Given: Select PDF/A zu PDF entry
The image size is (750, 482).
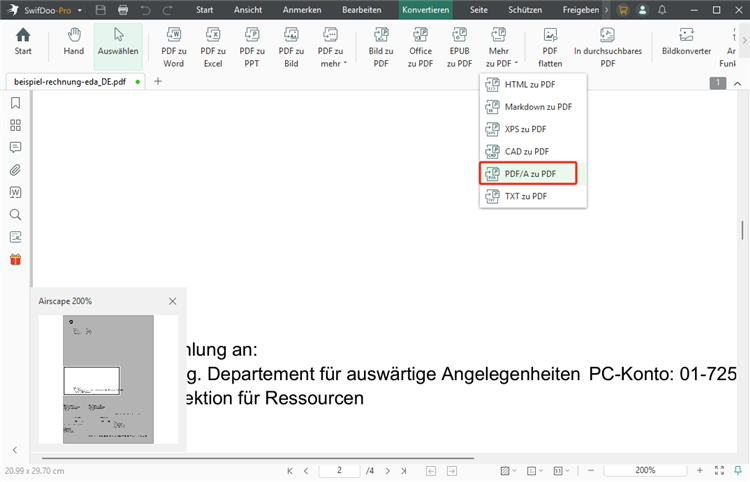Looking at the screenshot, I should pos(529,174).
